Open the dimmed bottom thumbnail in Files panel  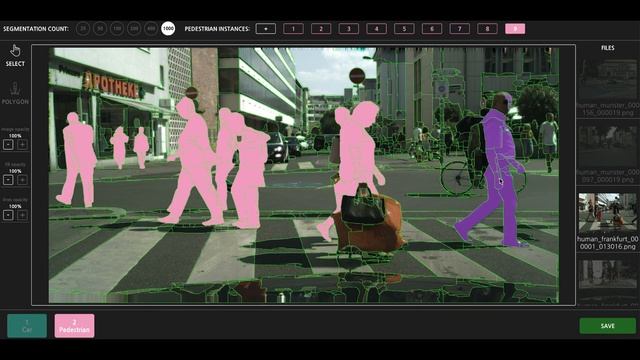(x=608, y=280)
